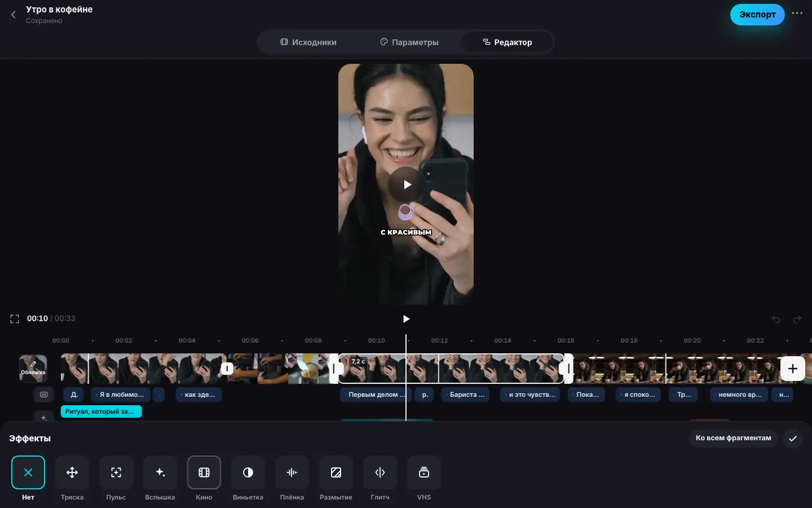Select the 'как зде...' caption chip

pos(199,395)
